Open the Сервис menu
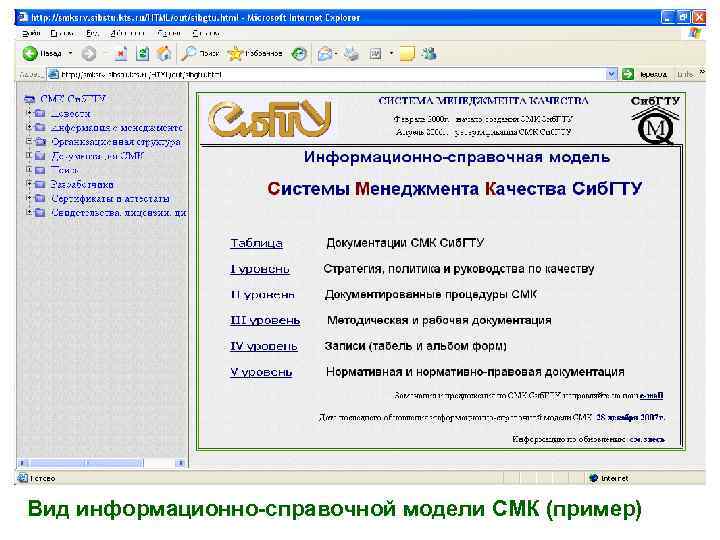The image size is (720, 540). tap(169, 33)
